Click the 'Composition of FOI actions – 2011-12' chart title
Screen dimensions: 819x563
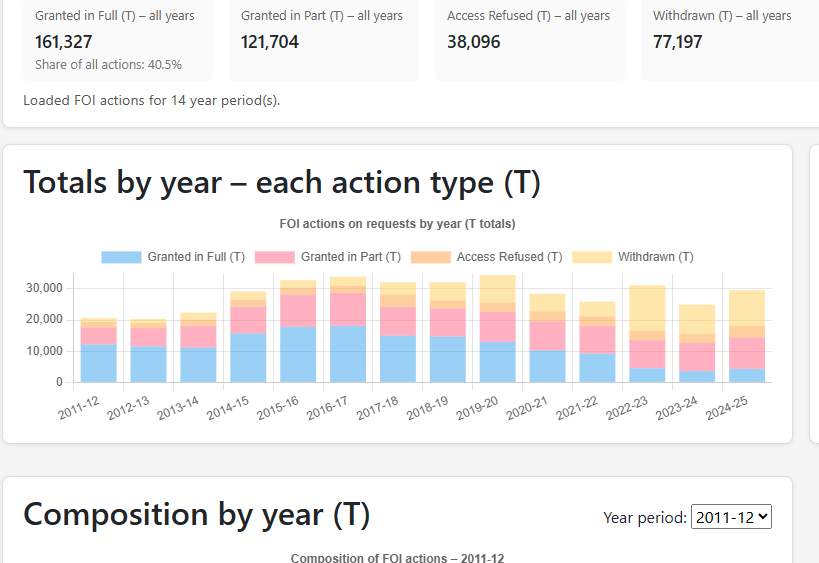point(397,557)
